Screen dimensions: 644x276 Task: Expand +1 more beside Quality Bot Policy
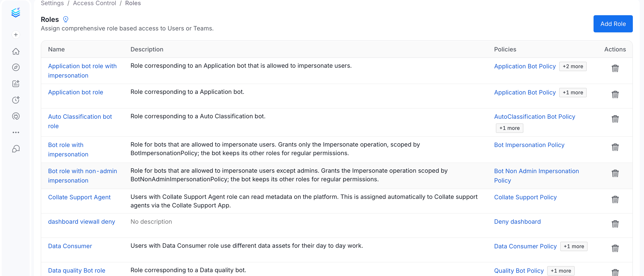(x=561, y=271)
